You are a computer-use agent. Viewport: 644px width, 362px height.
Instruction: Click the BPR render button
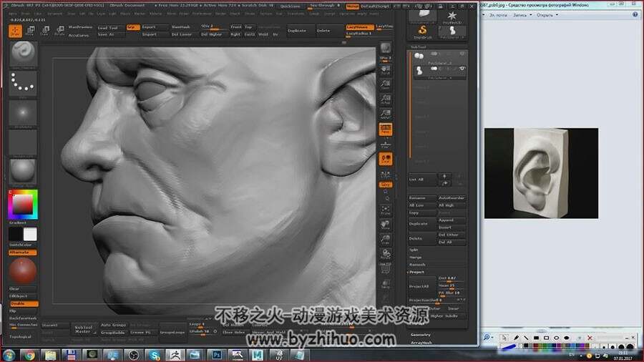tap(385, 48)
